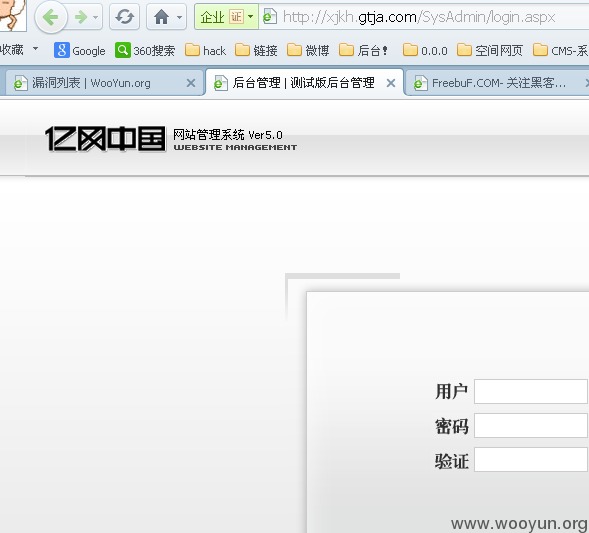Click the 密码 password input field

pyautogui.click(x=531, y=425)
